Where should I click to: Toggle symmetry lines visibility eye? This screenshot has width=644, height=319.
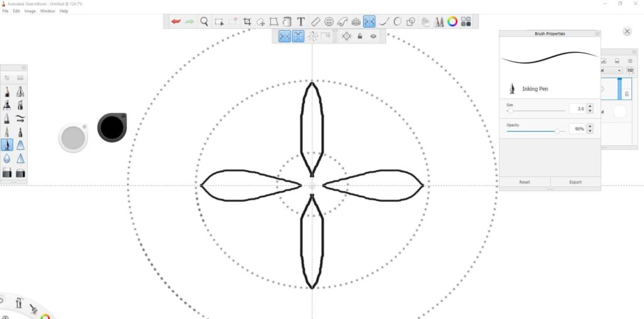click(373, 36)
